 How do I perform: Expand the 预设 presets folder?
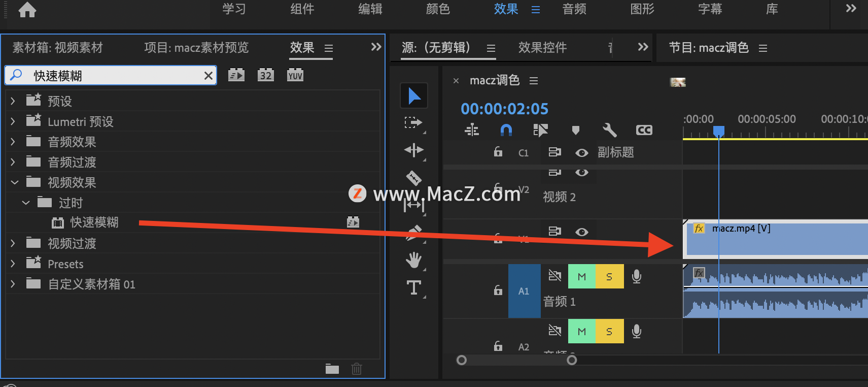(13, 101)
